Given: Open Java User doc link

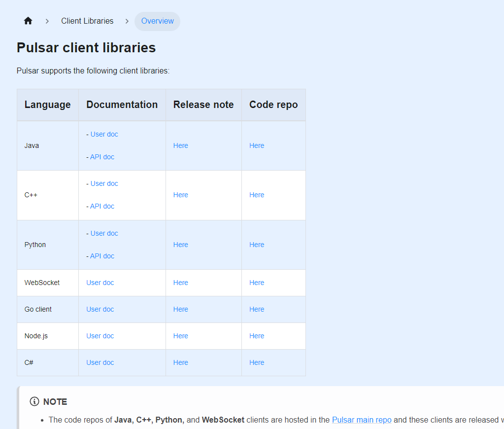Looking at the screenshot, I should (104, 134).
